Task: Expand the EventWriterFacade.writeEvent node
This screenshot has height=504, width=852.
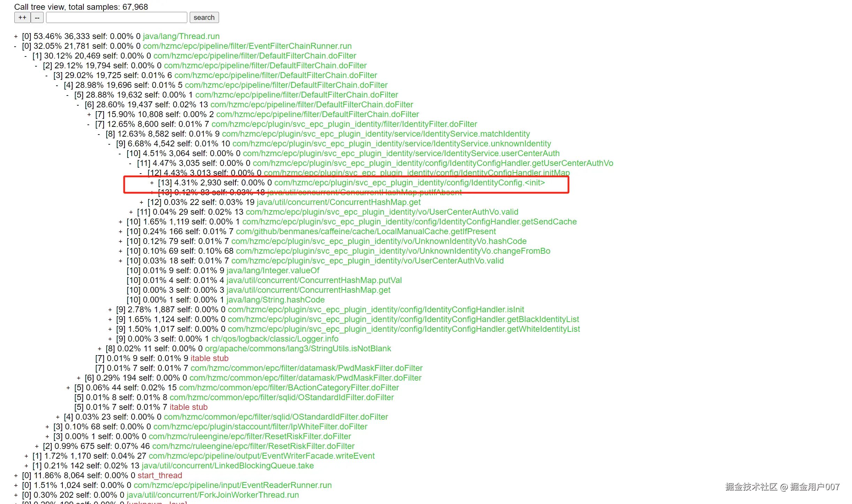Action: (x=26, y=456)
